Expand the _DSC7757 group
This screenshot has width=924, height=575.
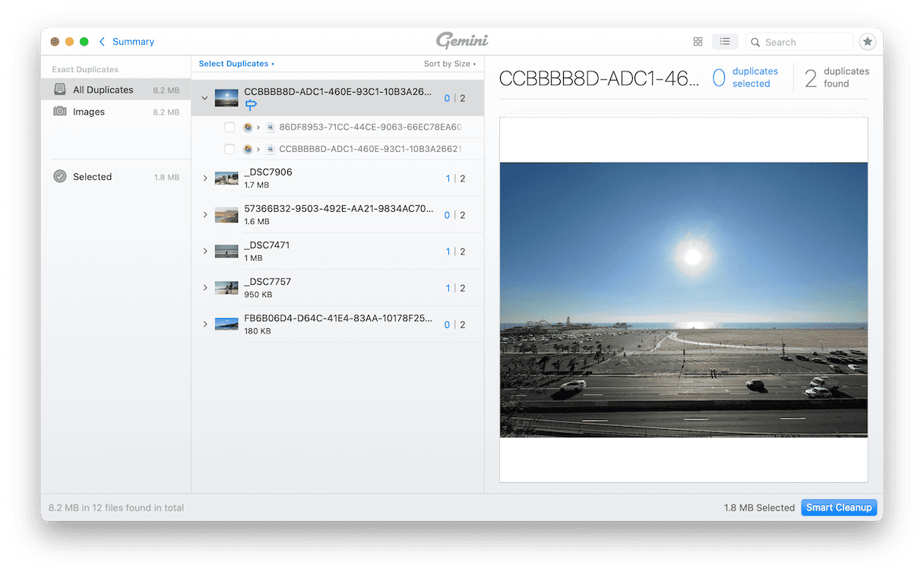click(x=205, y=288)
